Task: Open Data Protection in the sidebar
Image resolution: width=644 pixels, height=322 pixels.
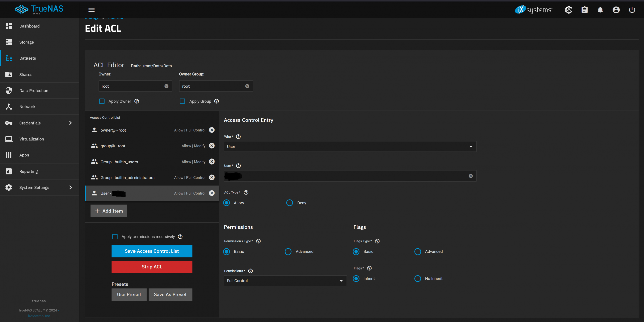Action: coord(34,91)
